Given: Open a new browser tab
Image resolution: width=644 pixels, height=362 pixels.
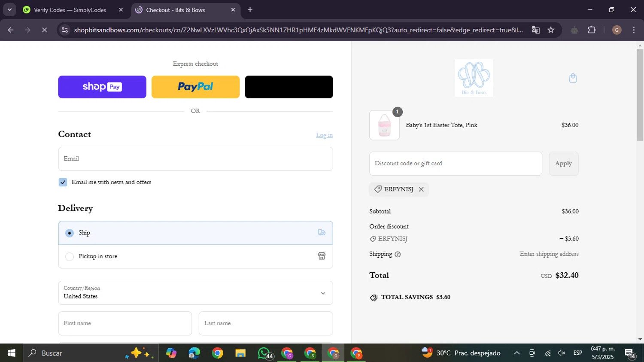Looking at the screenshot, I should 250,10.
